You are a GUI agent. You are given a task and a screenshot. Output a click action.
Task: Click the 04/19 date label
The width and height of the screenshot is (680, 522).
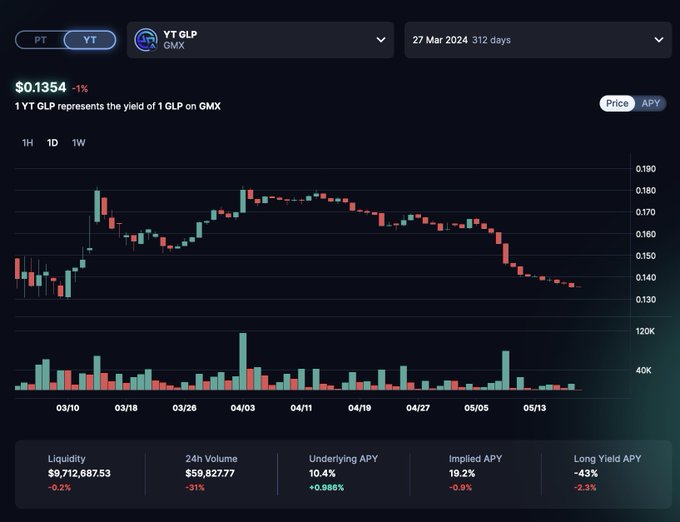(360, 408)
